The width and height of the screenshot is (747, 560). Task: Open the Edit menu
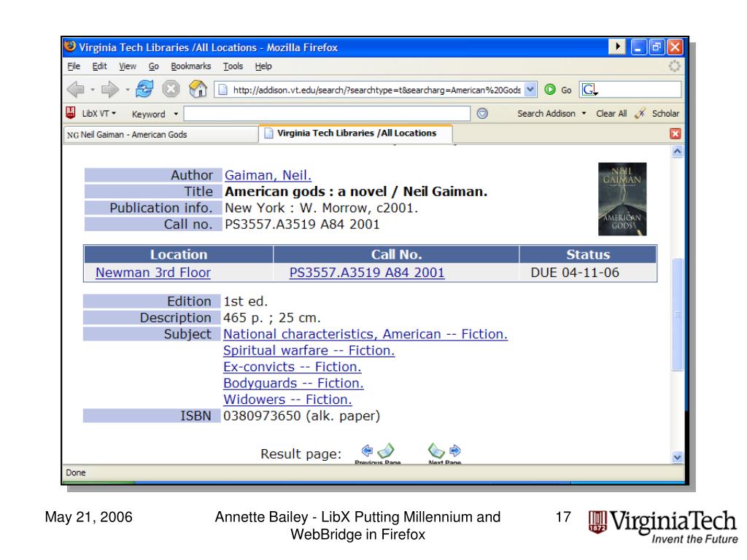click(x=99, y=66)
